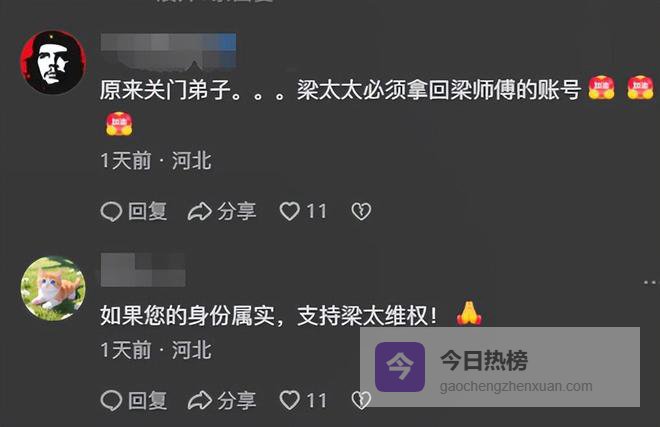Click the praying hands emoji in second comment
This screenshot has height=427, width=660.
(x=469, y=314)
